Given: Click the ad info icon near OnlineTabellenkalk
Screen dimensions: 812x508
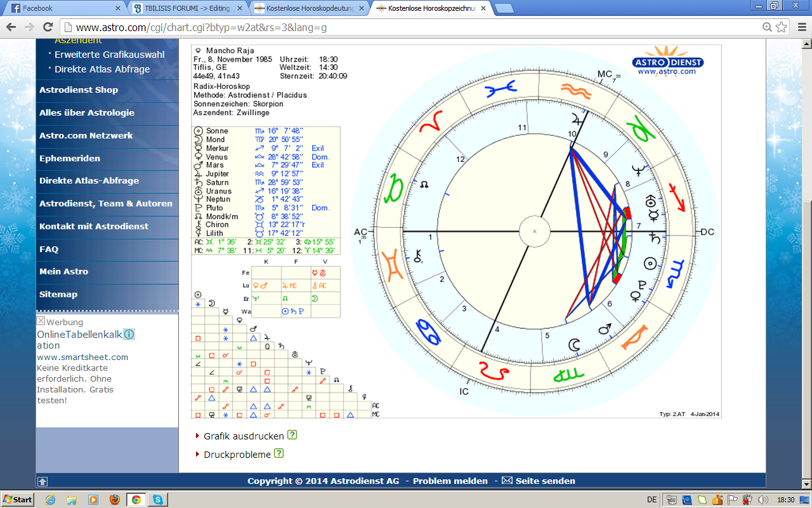Looking at the screenshot, I should tap(129, 334).
